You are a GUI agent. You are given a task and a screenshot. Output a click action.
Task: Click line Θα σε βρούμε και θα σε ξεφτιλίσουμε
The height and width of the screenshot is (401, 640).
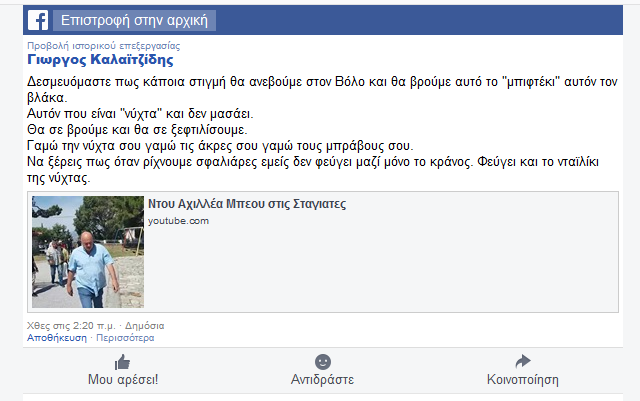137,129
